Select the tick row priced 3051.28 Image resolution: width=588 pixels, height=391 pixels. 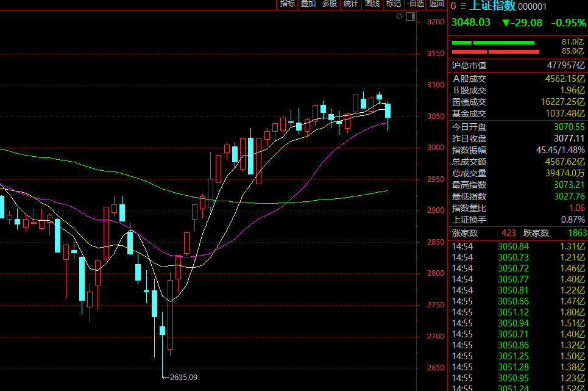pyautogui.click(x=518, y=367)
